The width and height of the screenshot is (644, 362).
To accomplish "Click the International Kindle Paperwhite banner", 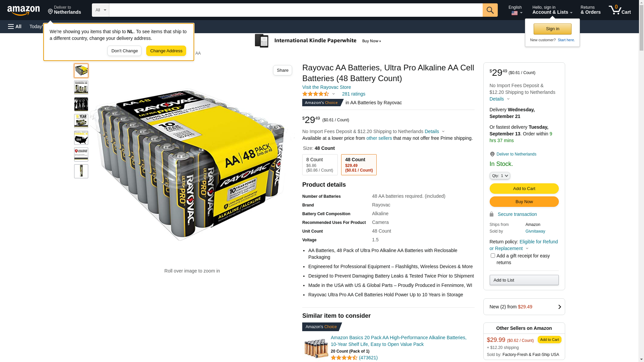I will (318, 41).
